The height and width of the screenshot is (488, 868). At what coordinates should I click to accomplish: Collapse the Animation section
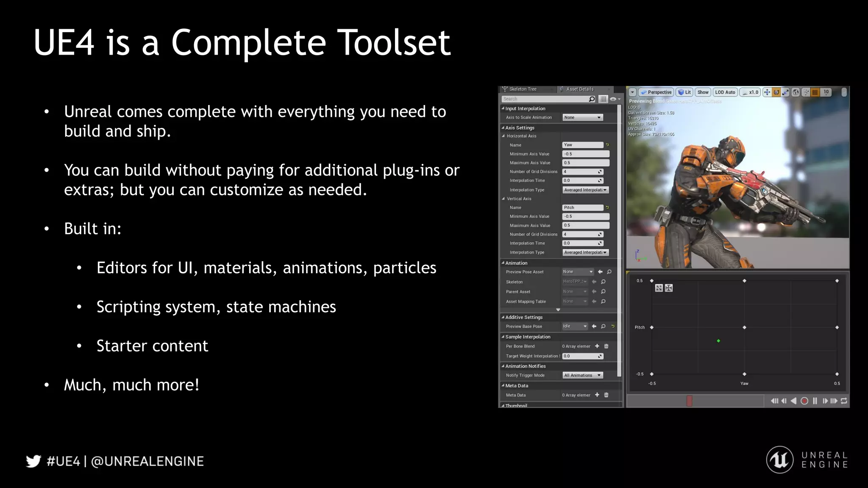coord(503,263)
